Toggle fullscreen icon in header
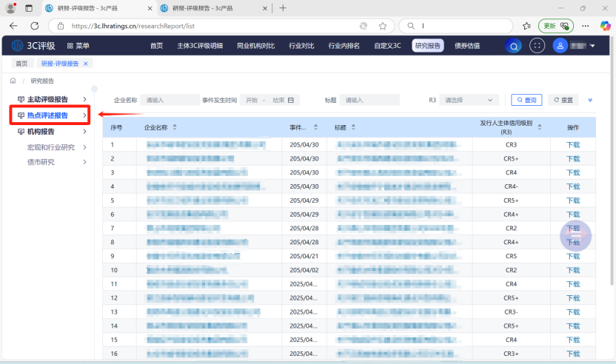This screenshot has width=616, height=364. (537, 46)
